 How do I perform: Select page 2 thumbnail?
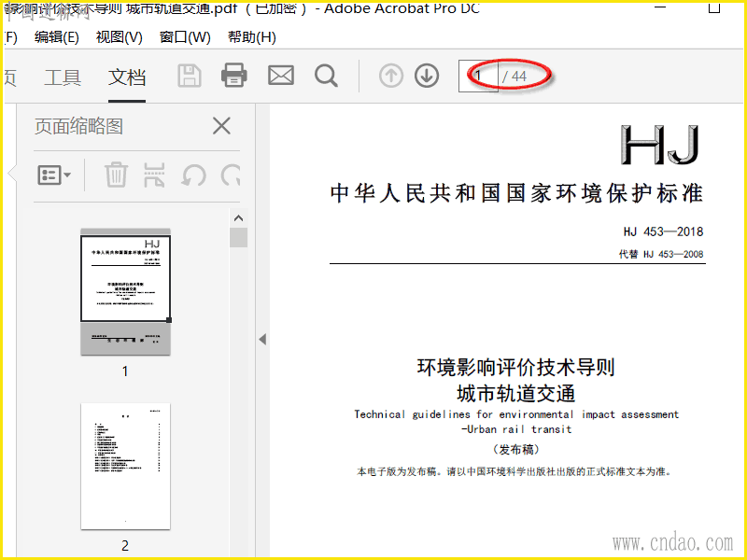[x=125, y=466]
